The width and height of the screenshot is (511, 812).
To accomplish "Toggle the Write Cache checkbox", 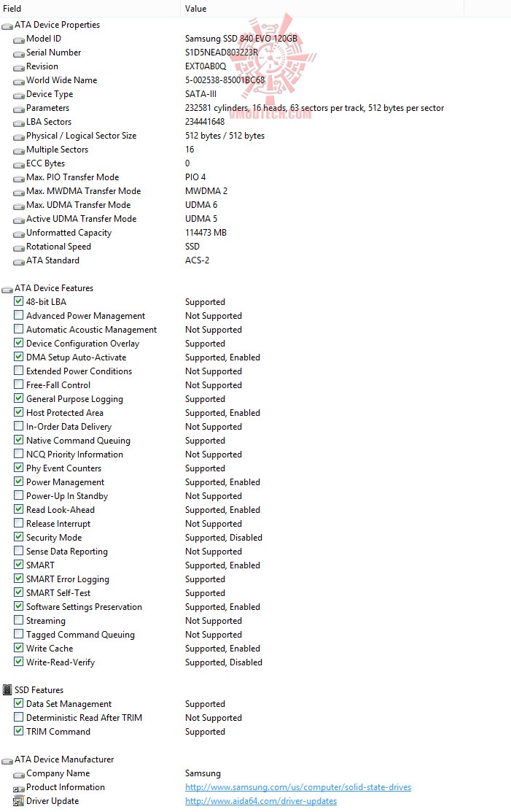I will (19, 647).
